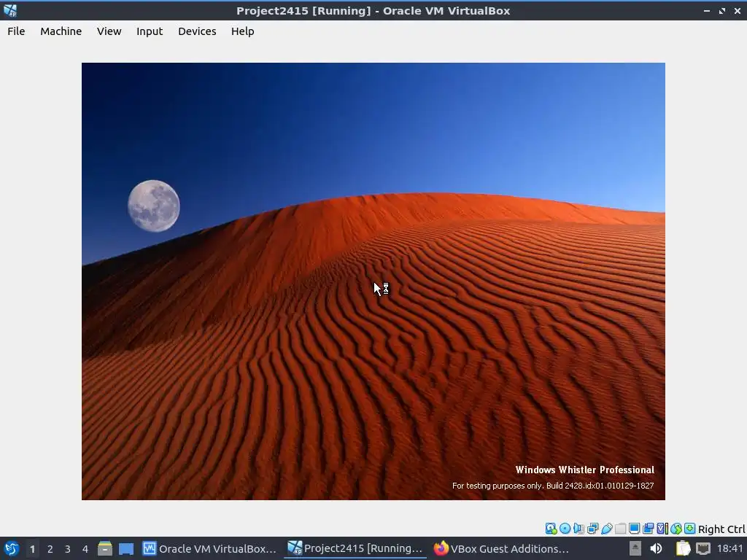The image size is (747, 560).
Task: Click the shared folders status icon
Action: point(620,529)
